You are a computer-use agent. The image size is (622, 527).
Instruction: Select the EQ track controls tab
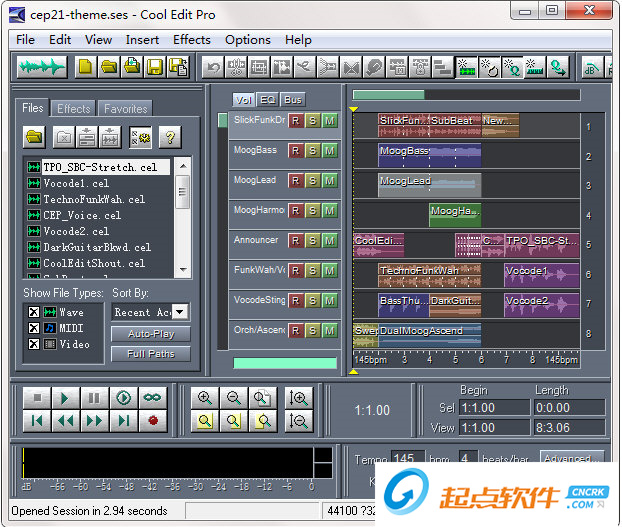(268, 100)
